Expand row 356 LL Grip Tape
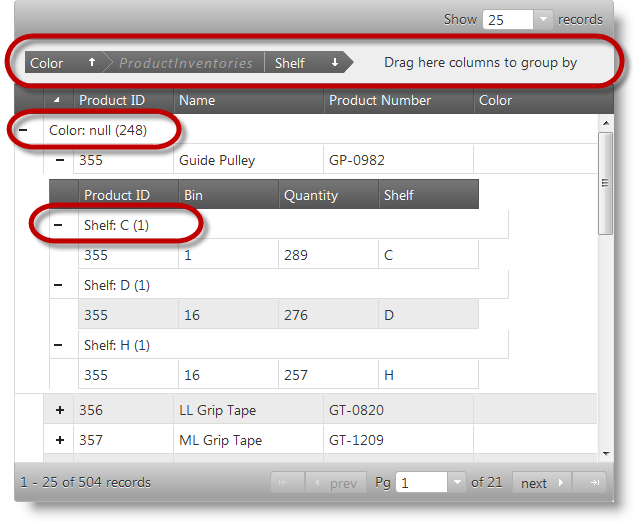Screen dimensions: 634x522 60,410
